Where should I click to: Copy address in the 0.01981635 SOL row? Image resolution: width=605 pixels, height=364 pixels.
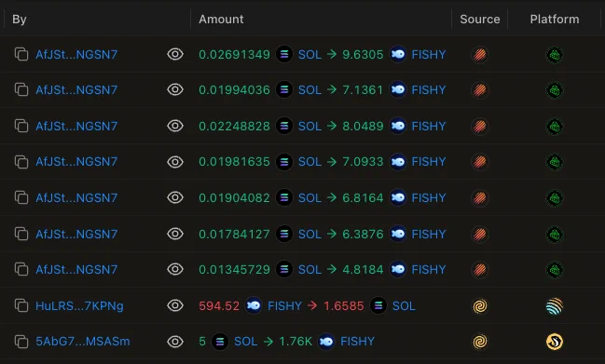click(x=21, y=162)
